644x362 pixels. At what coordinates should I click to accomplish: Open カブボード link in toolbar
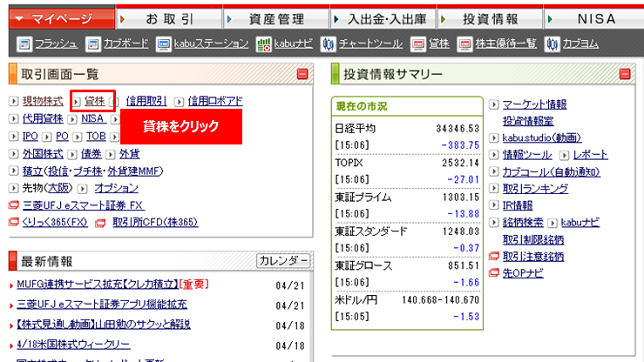126,44
